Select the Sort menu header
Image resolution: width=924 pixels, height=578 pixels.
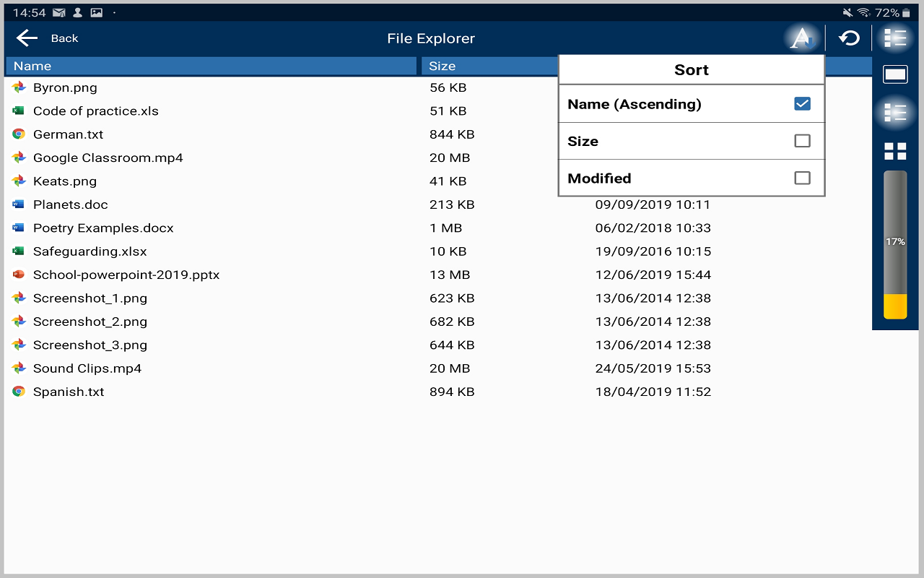click(691, 69)
